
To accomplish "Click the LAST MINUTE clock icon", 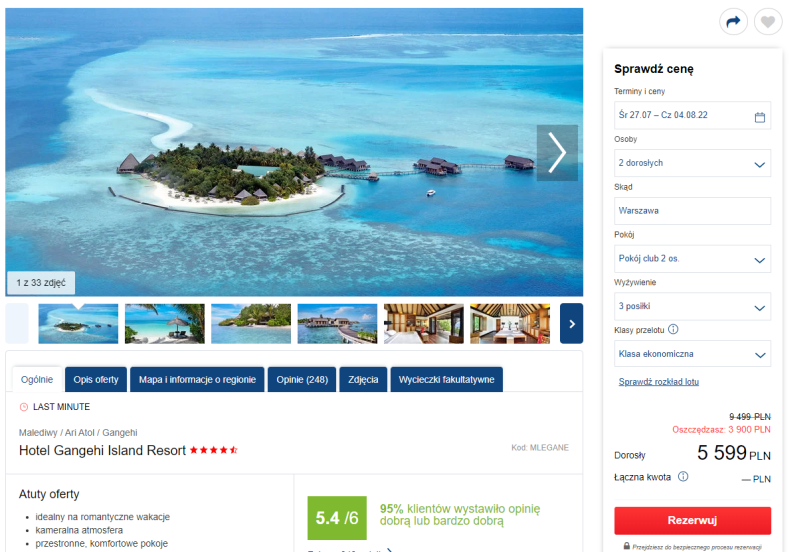I will (24, 407).
